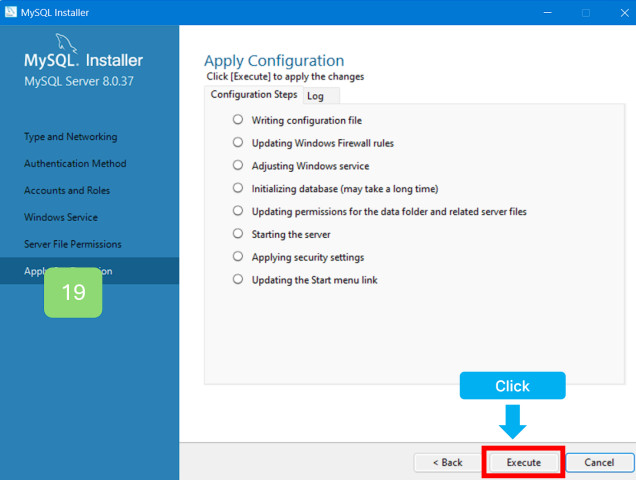Click the MySQL dolphin logo
The width and height of the screenshot is (636, 480).
(x=66, y=43)
